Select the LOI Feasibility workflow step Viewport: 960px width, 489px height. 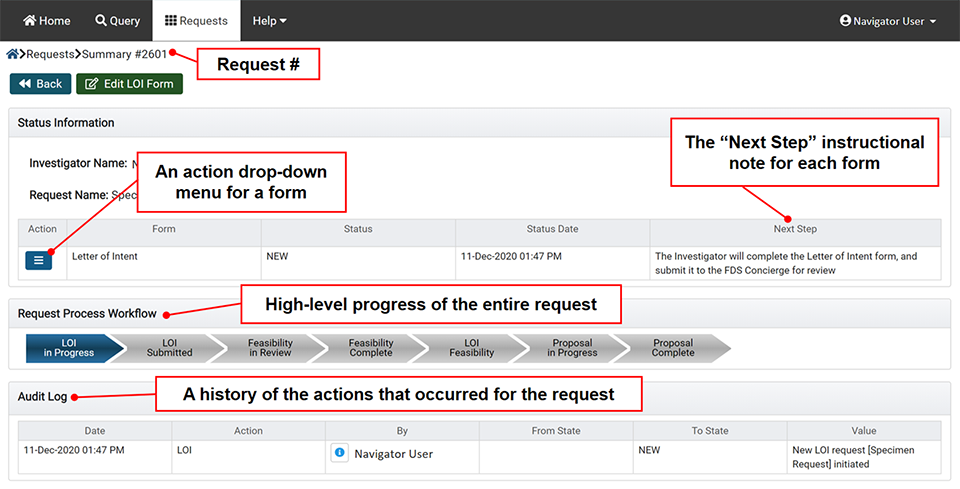coord(471,348)
